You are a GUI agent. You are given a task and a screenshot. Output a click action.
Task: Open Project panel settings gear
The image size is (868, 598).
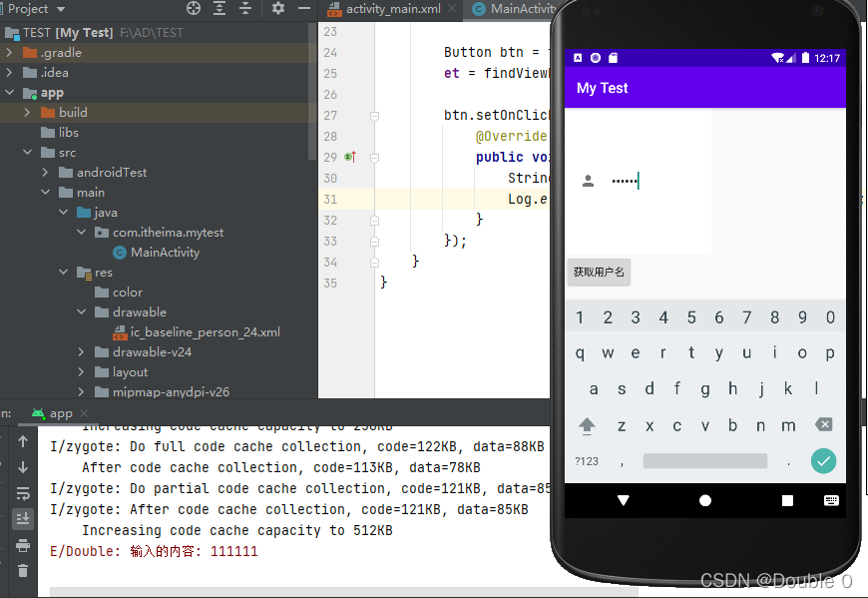pyautogui.click(x=278, y=8)
